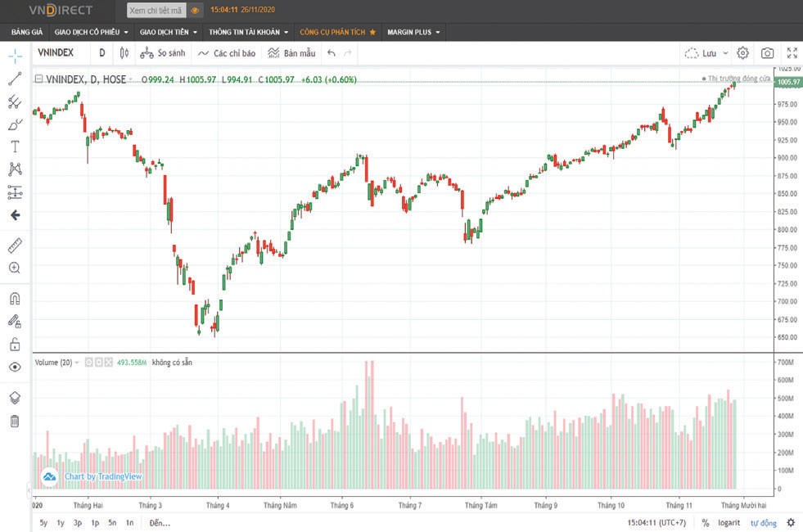The image size is (803, 532).
Task: Open the Lưu save dropdown
Action: (x=707, y=53)
